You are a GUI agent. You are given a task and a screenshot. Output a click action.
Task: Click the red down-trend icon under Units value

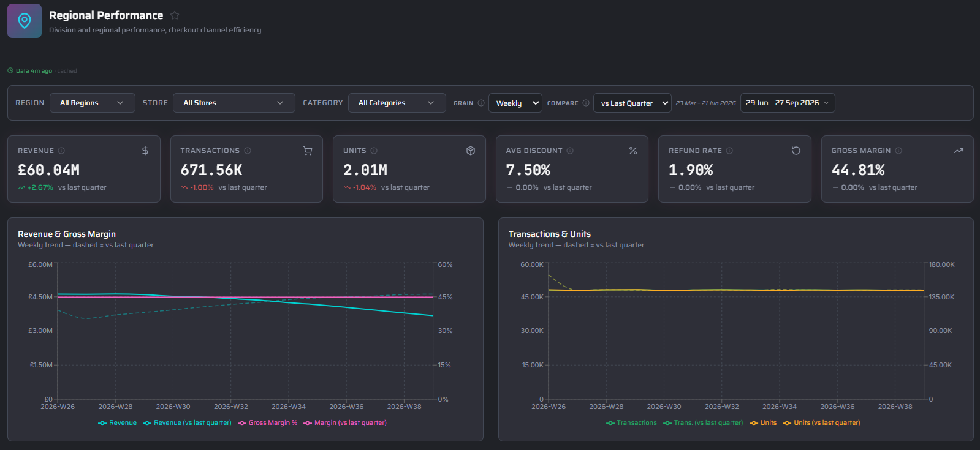[x=347, y=187]
